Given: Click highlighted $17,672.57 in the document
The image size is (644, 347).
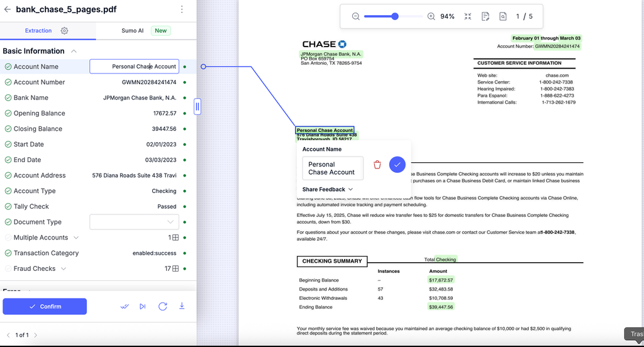Looking at the screenshot, I should pos(441,280).
